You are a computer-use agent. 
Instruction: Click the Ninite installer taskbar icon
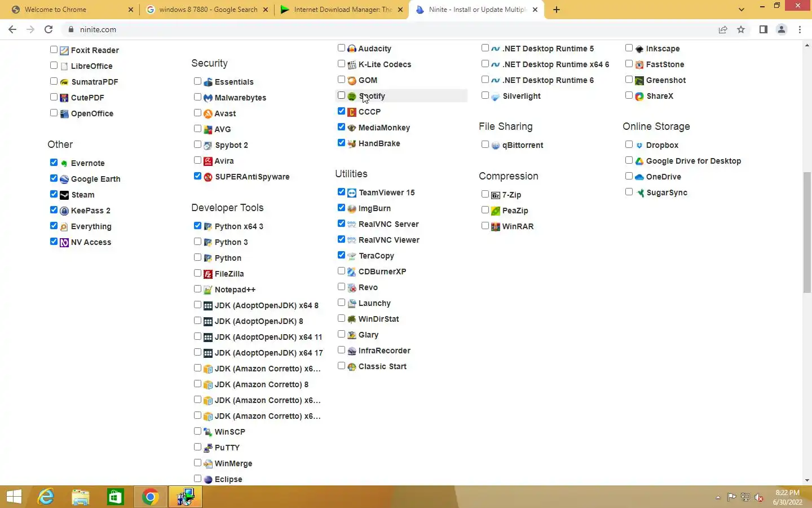pyautogui.click(x=186, y=497)
